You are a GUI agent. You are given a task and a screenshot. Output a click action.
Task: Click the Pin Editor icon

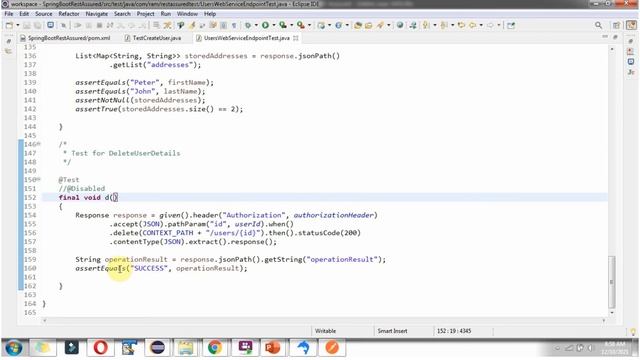511,25
